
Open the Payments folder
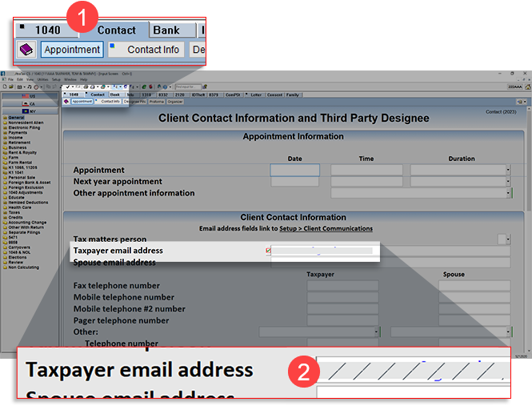point(15,132)
